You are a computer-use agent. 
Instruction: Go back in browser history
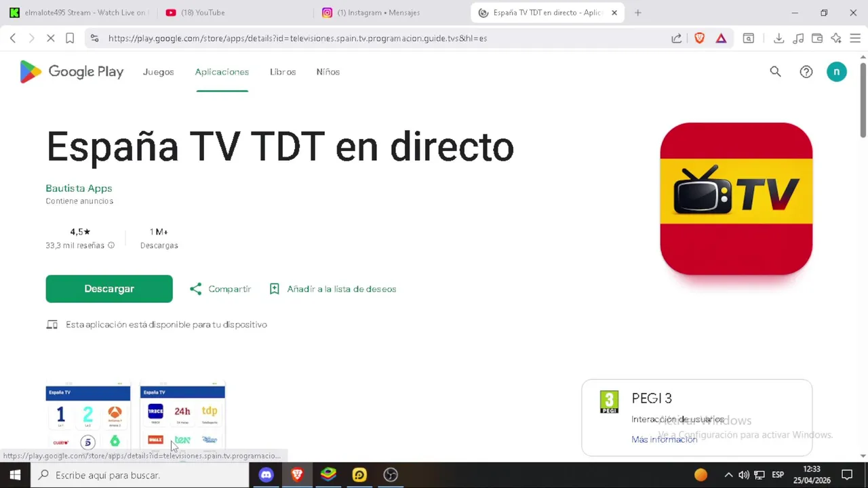13,39
